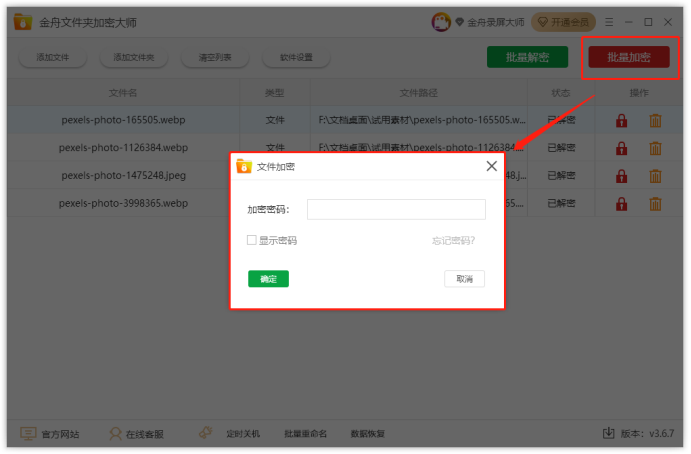Click the 状态 column header
Image resolution: width=691 pixels, height=454 pixels.
561,93
